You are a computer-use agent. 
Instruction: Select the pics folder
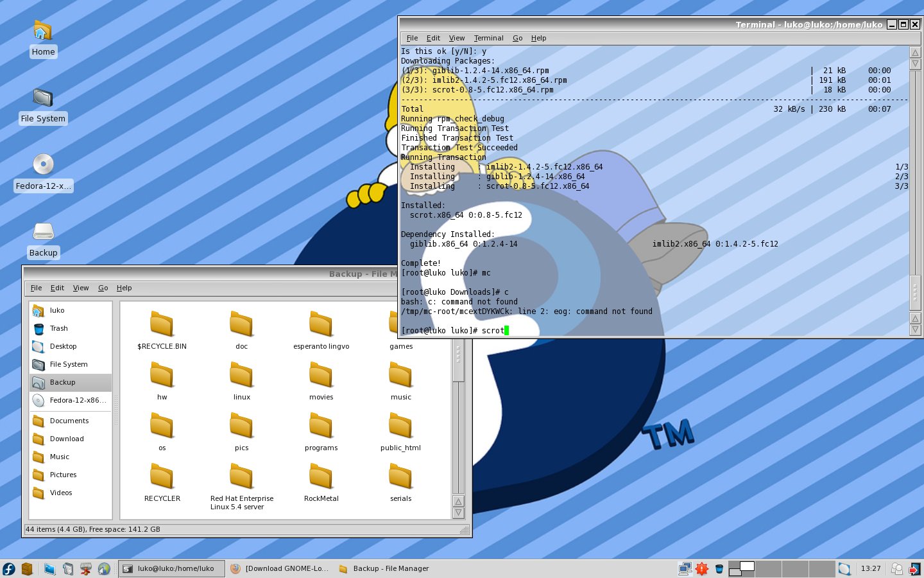click(x=241, y=432)
